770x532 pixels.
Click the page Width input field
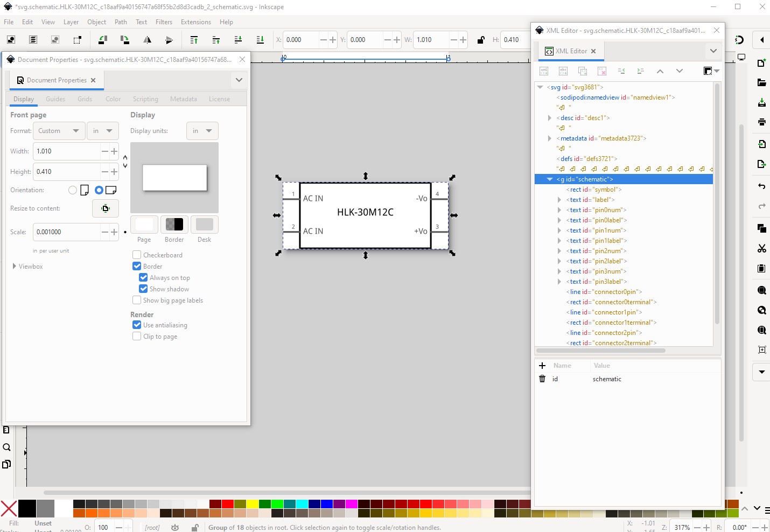point(67,151)
